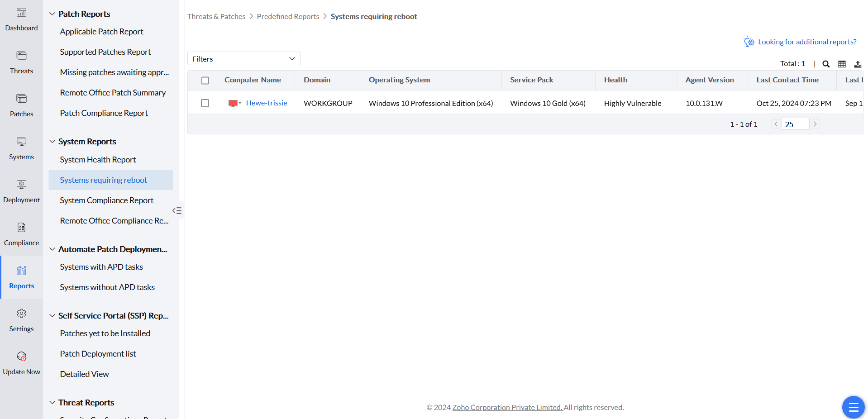868x419 pixels.
Task: Tick the select-all checkbox in table header
Action: (205, 80)
